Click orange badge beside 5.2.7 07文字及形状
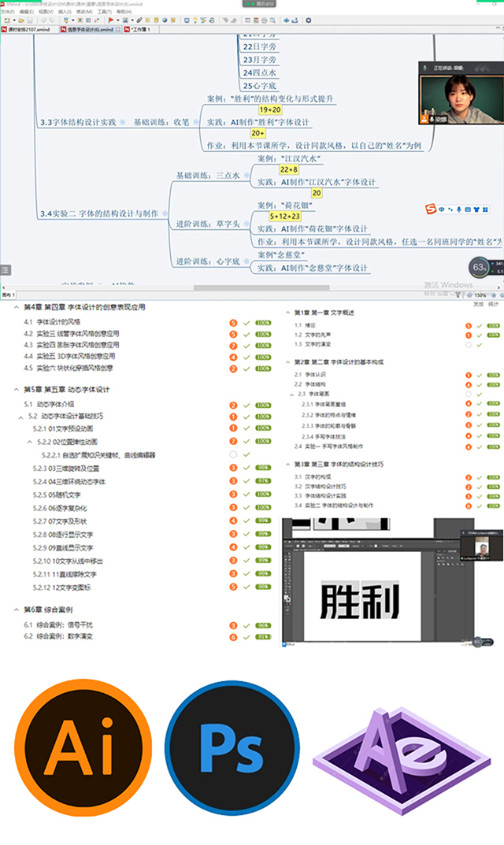 click(x=233, y=521)
